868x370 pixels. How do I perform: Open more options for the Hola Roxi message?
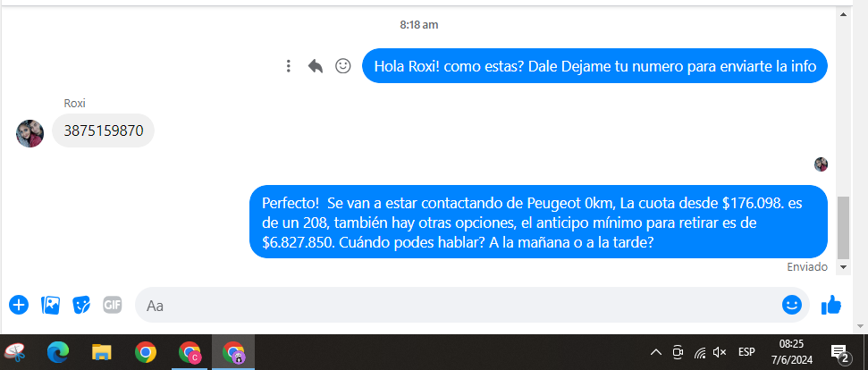click(288, 66)
